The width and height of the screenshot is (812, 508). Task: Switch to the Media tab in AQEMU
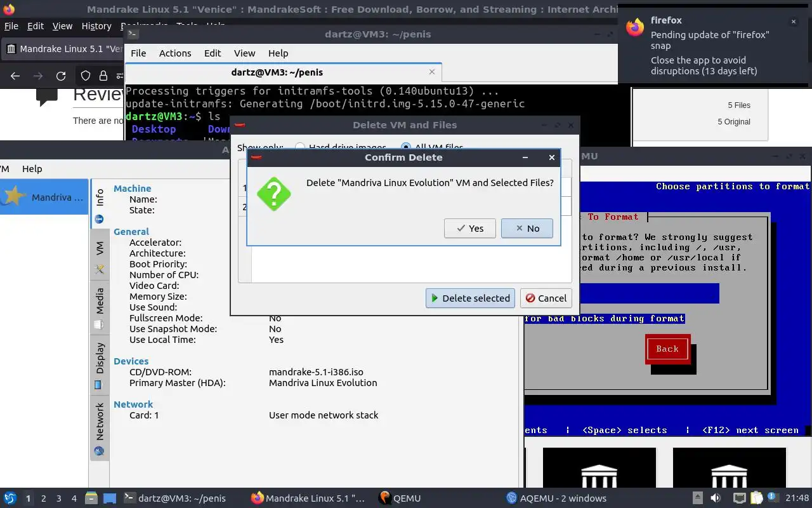100,307
